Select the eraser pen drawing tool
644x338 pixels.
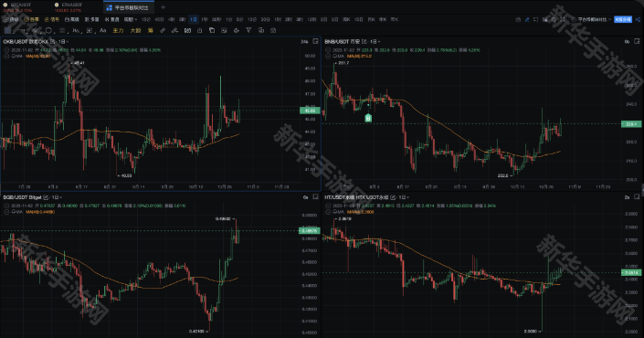coord(174,30)
